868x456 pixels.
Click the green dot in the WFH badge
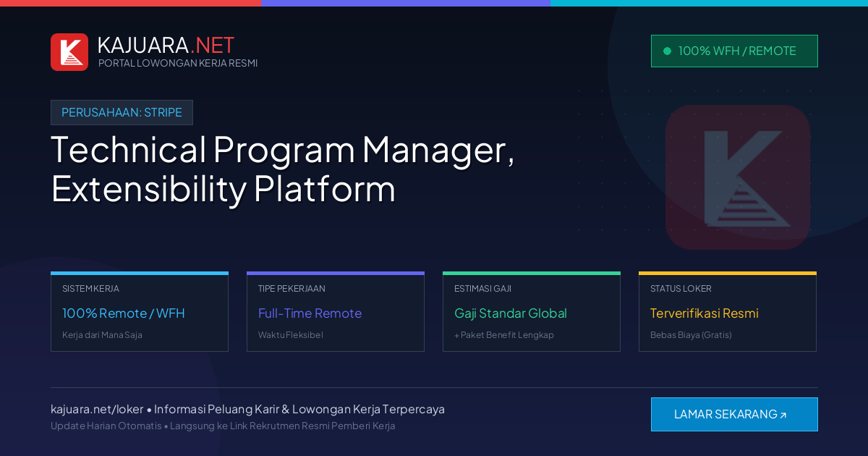[x=667, y=51]
